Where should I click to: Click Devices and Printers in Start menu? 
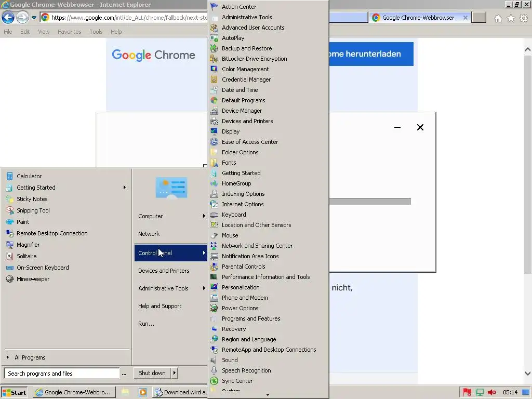[x=164, y=271]
